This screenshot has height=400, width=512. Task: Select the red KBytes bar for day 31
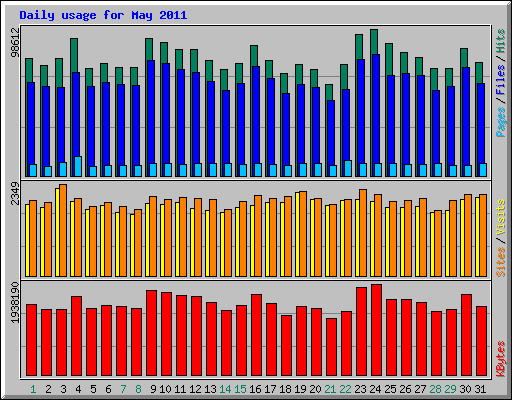(x=482, y=341)
